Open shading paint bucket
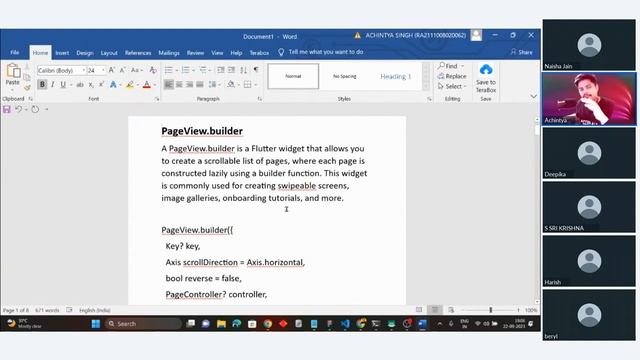 pyautogui.click(x=231, y=84)
